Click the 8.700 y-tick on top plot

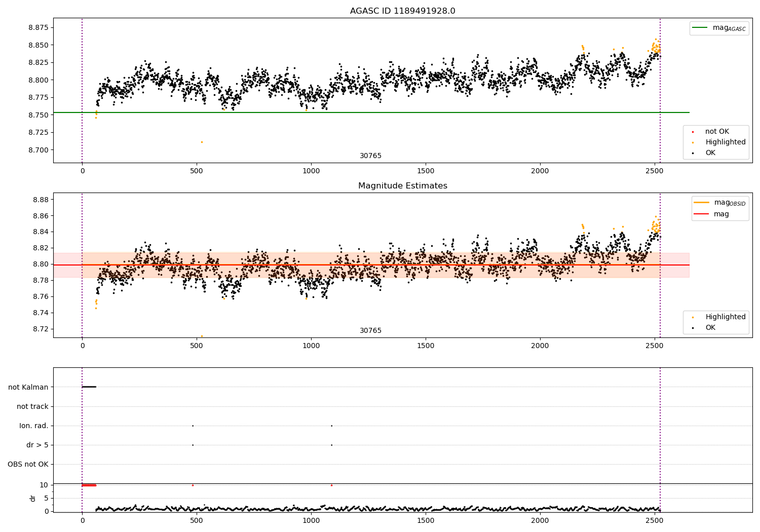[39, 150]
